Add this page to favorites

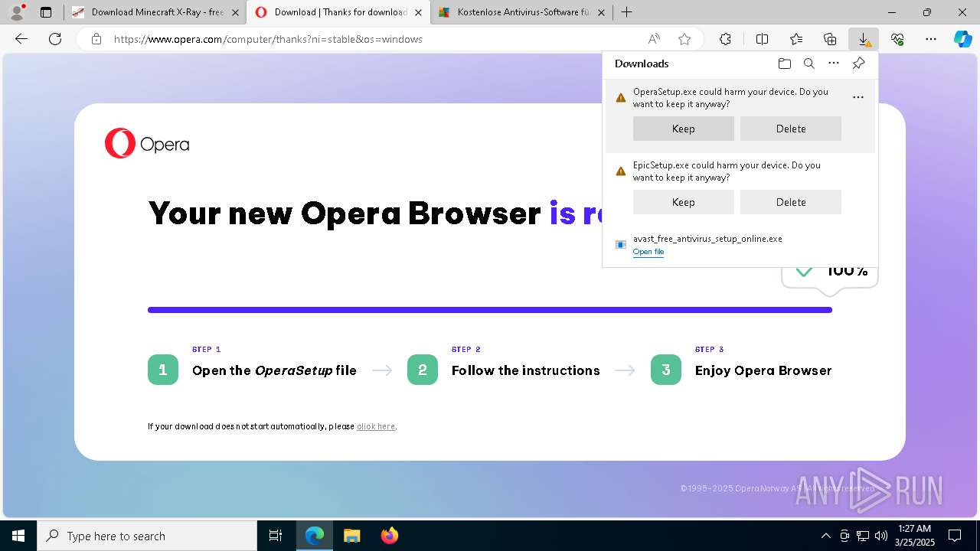[x=684, y=39]
